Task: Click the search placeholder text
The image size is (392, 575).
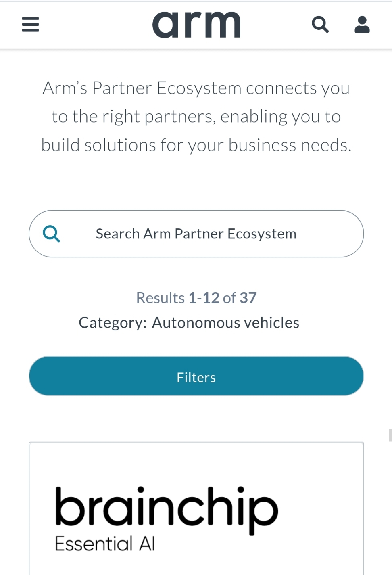Action: [196, 234]
